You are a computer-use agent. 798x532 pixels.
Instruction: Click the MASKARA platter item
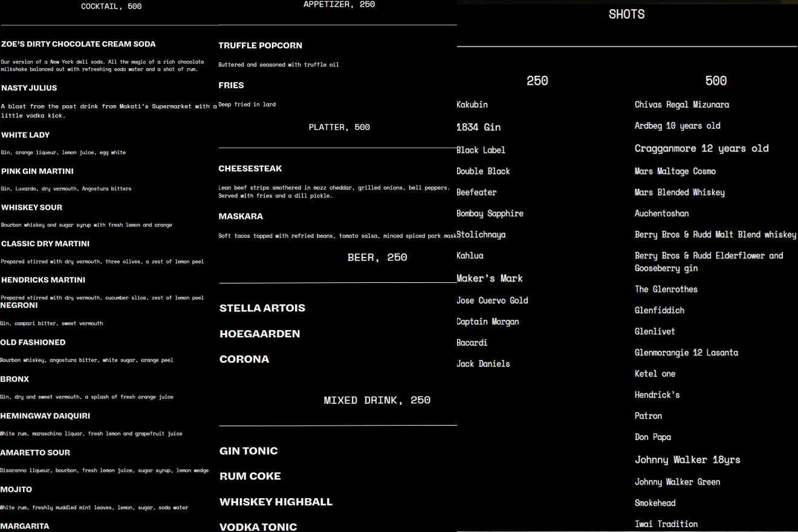tap(241, 217)
